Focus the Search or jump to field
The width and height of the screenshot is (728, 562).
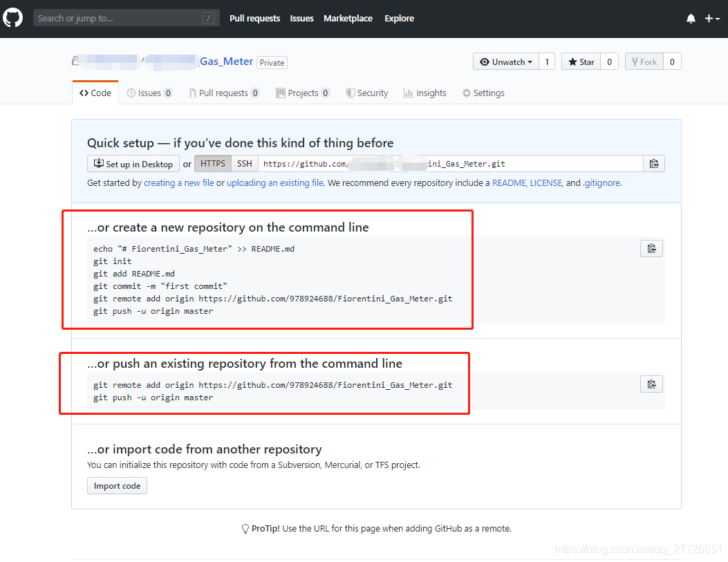pos(127,18)
